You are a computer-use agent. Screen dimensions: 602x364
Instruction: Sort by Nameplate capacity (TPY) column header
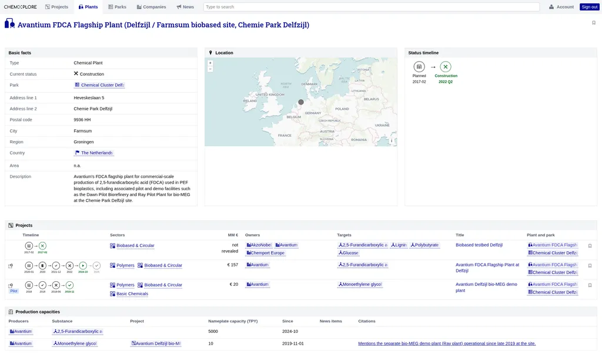tap(233, 321)
